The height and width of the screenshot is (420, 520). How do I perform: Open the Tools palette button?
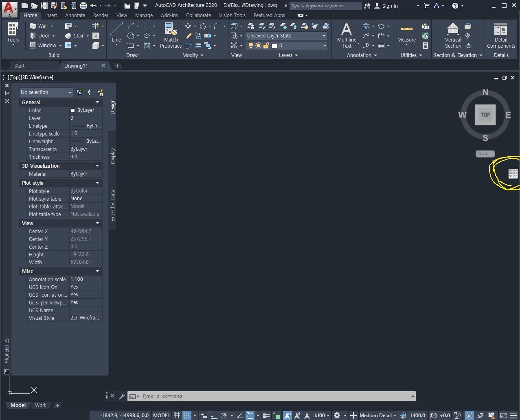pos(13,33)
